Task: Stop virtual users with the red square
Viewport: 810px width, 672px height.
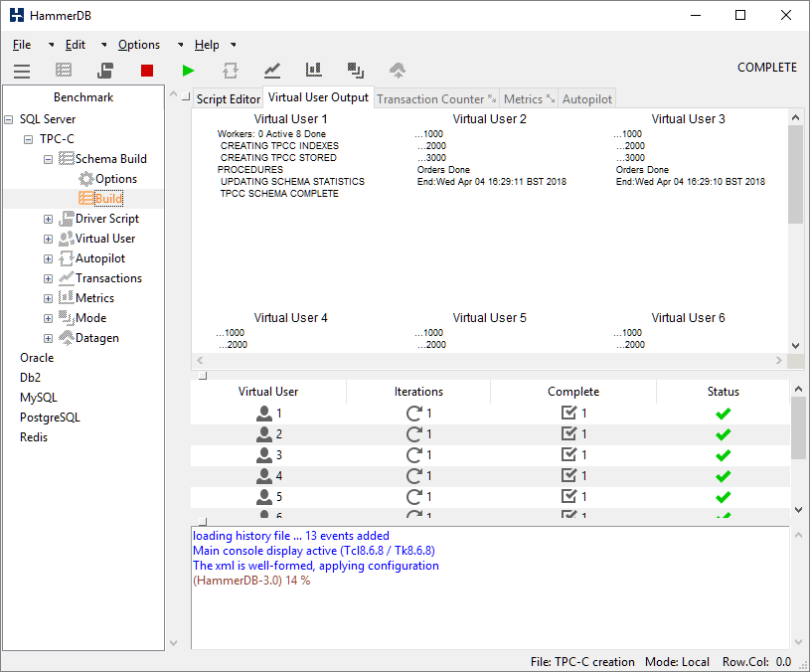Action: 147,71
